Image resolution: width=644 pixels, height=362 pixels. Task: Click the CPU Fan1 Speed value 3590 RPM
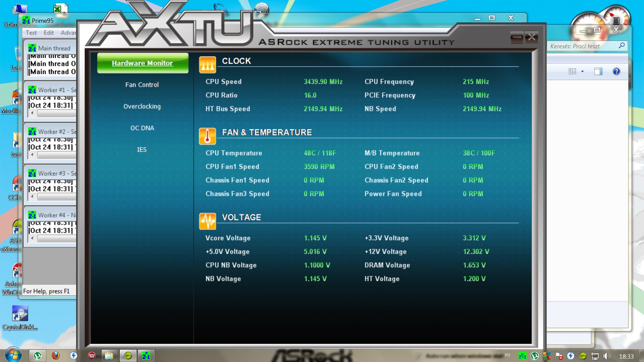pos(319,167)
